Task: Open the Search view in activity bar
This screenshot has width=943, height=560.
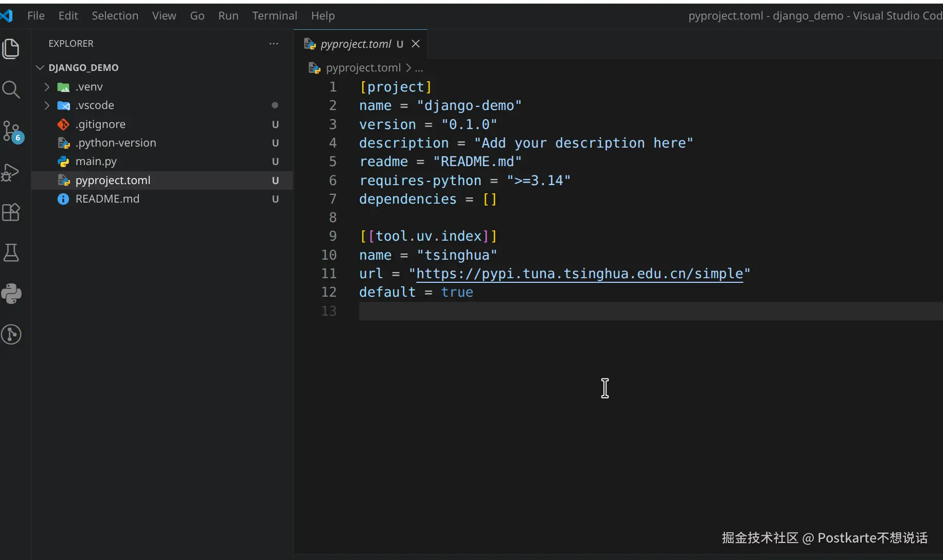Action: pos(11,89)
